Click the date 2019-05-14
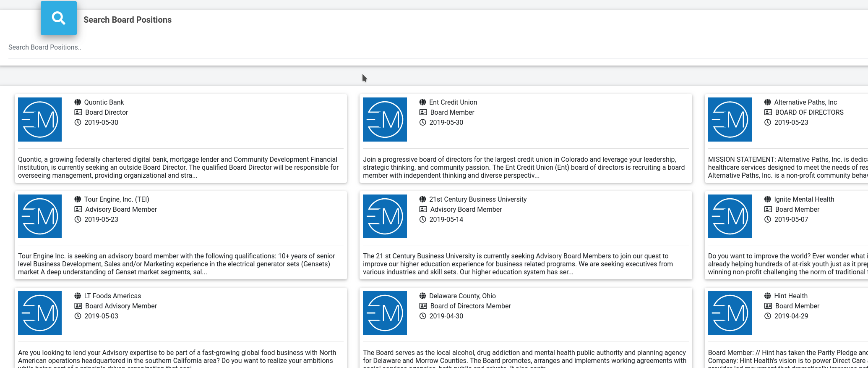Screen dimensions: 868x368 446,219
